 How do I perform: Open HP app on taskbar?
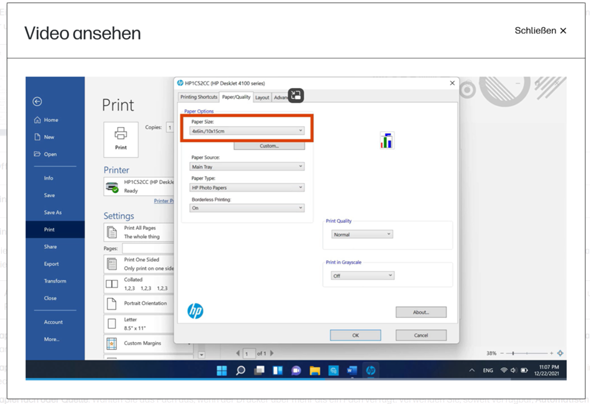371,371
